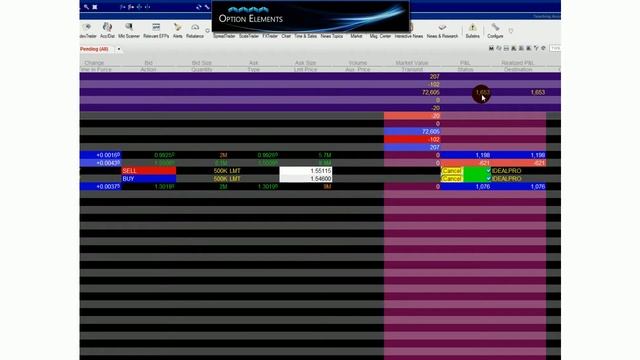The height and width of the screenshot is (360, 640).
Task: Expand the Pending (All) tab dropdown arrow
Action: point(119,49)
